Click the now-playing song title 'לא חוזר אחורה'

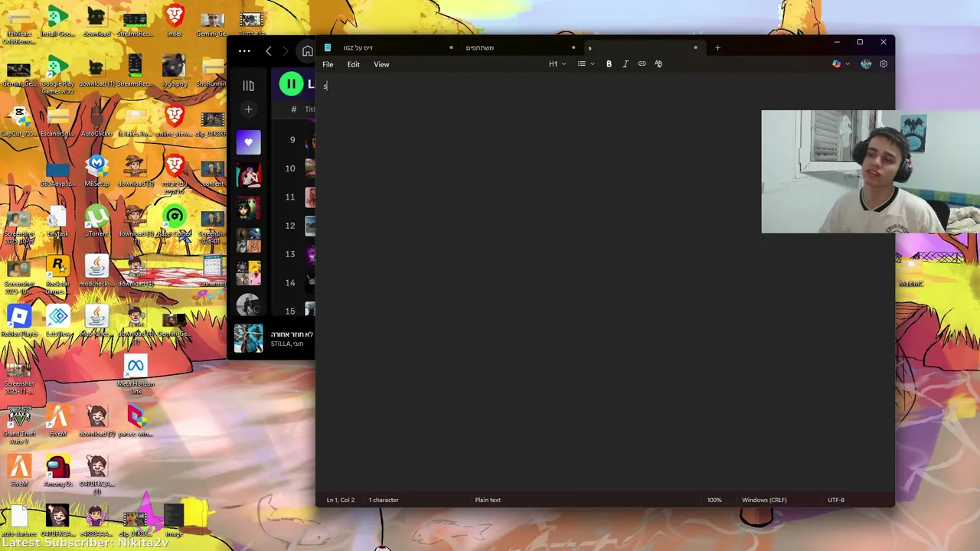[292, 334]
